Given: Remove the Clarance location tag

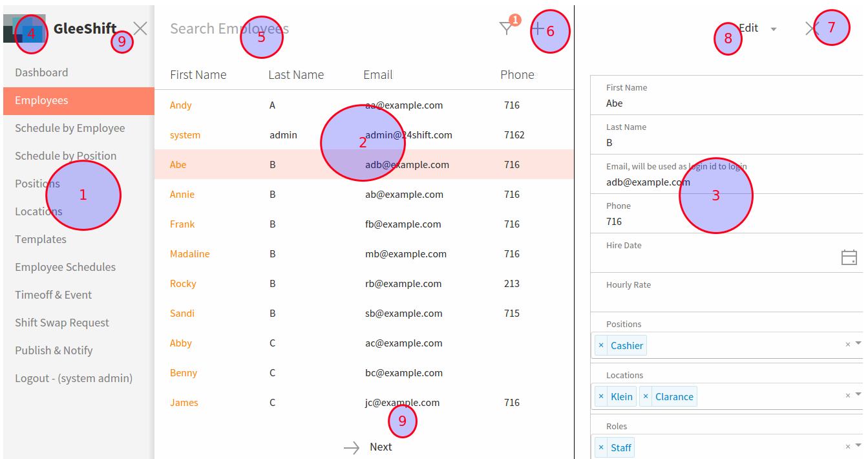Looking at the screenshot, I should click(x=645, y=396).
